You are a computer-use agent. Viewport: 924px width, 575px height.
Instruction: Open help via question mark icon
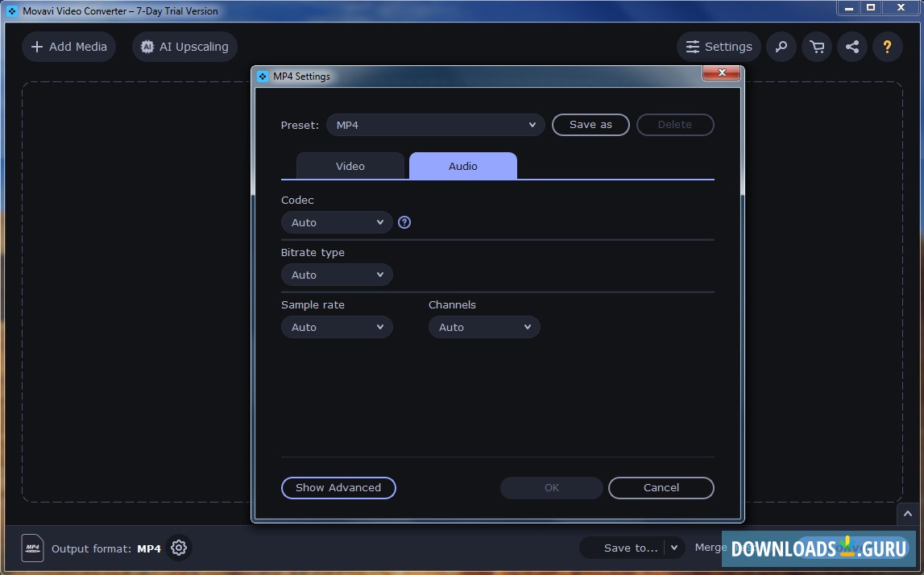[x=888, y=47]
